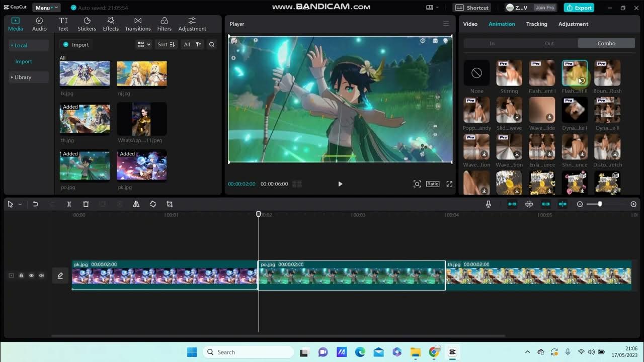This screenshot has height=362, width=644.
Task: Apply the Stirring animation
Action: 509,73
